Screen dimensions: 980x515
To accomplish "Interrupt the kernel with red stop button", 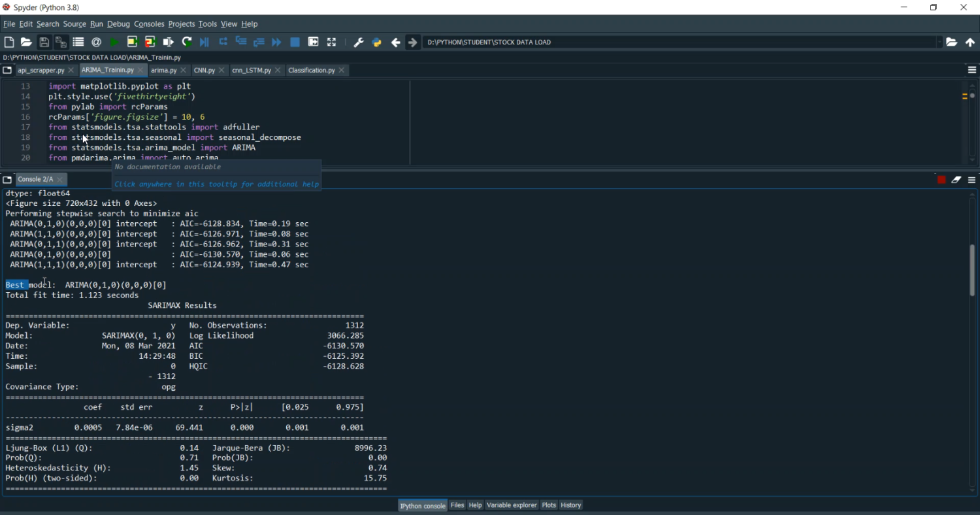I will click(941, 179).
